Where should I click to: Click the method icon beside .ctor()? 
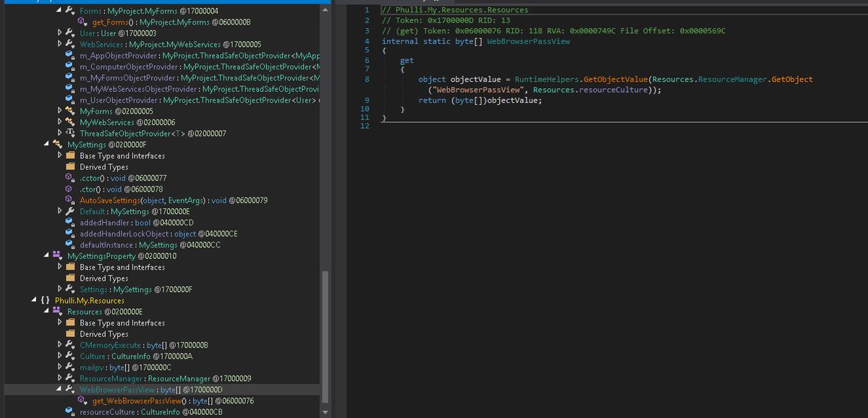tap(70, 189)
